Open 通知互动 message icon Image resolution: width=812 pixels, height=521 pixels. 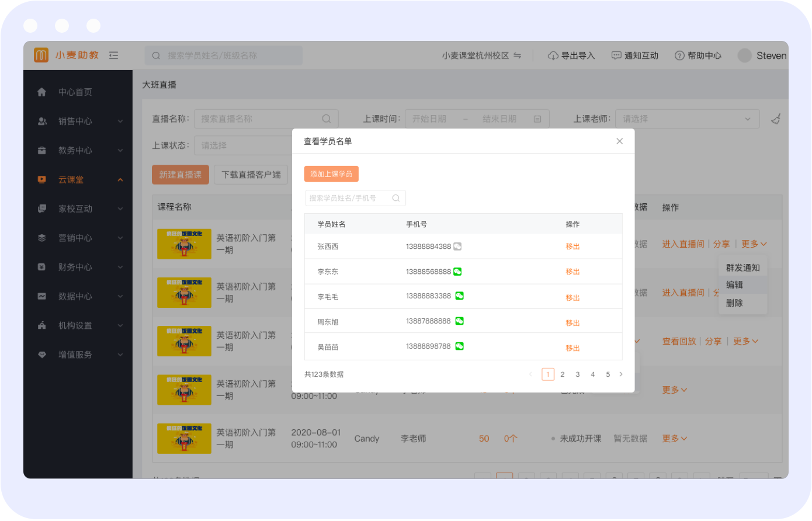(x=616, y=55)
